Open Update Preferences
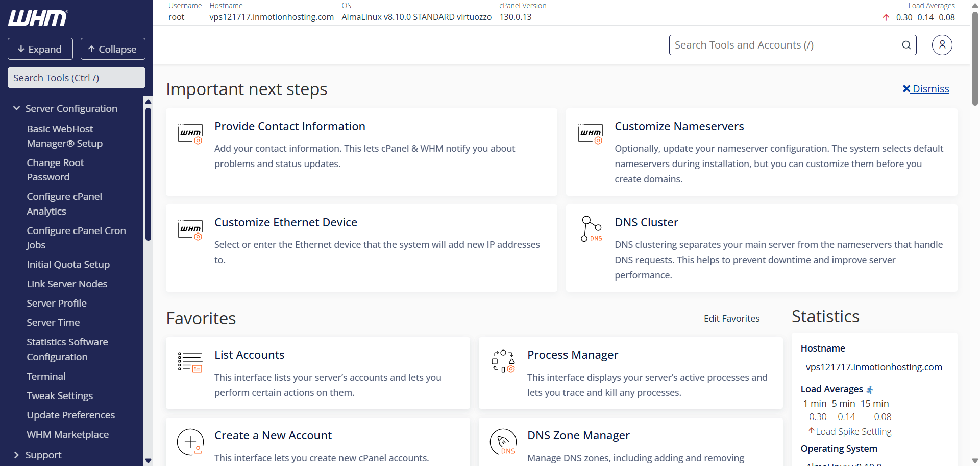Image resolution: width=980 pixels, height=466 pixels. tap(70, 415)
